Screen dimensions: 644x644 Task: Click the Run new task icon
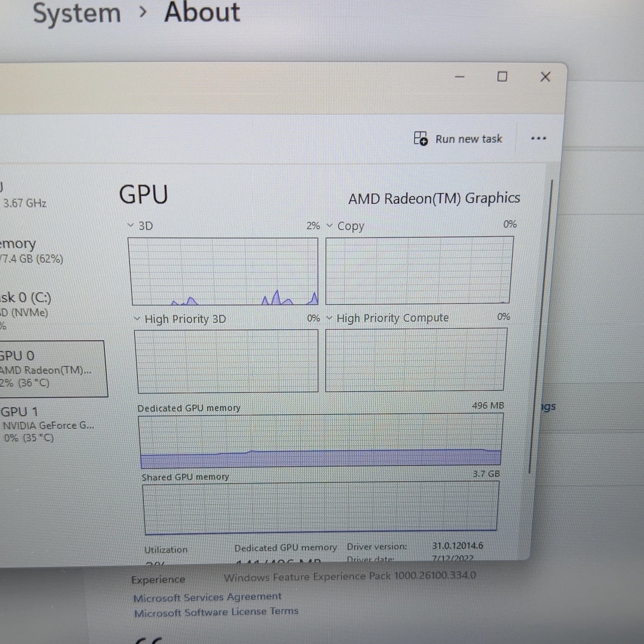point(421,139)
